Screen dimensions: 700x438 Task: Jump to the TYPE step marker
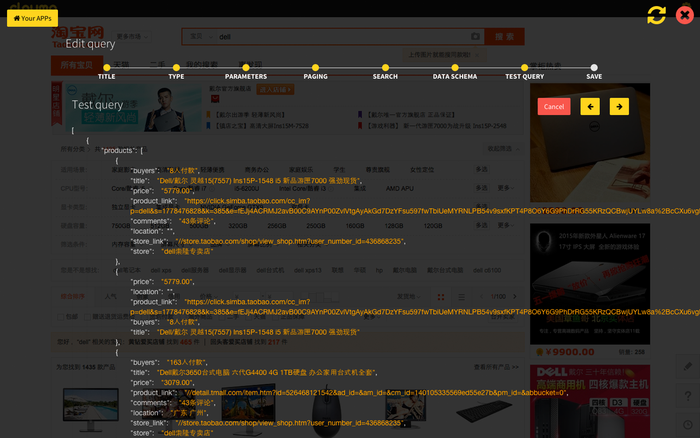(176, 68)
